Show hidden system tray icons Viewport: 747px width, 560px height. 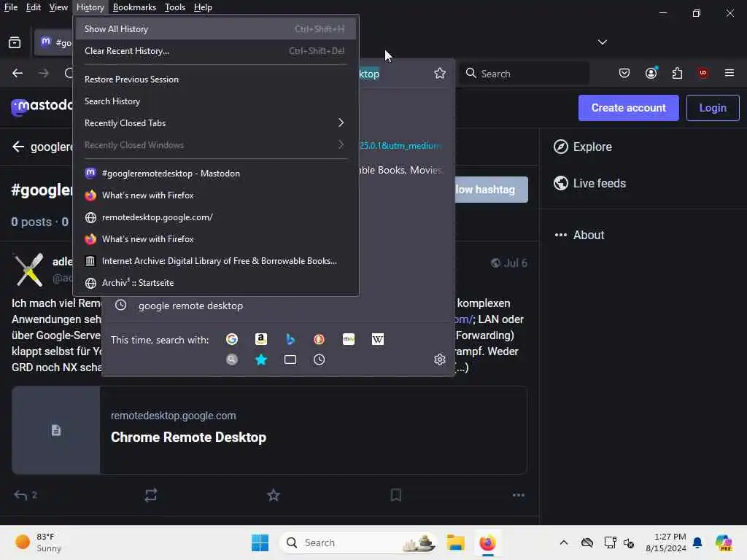564,542
